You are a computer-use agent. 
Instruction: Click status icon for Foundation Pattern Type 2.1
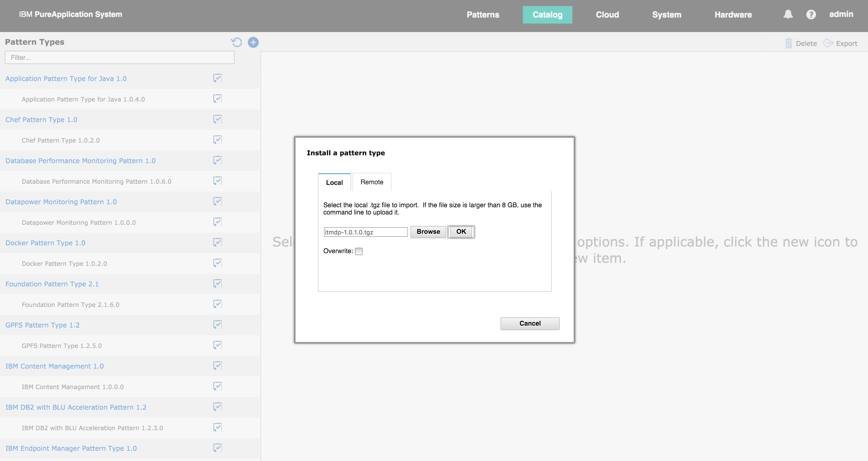point(217,284)
